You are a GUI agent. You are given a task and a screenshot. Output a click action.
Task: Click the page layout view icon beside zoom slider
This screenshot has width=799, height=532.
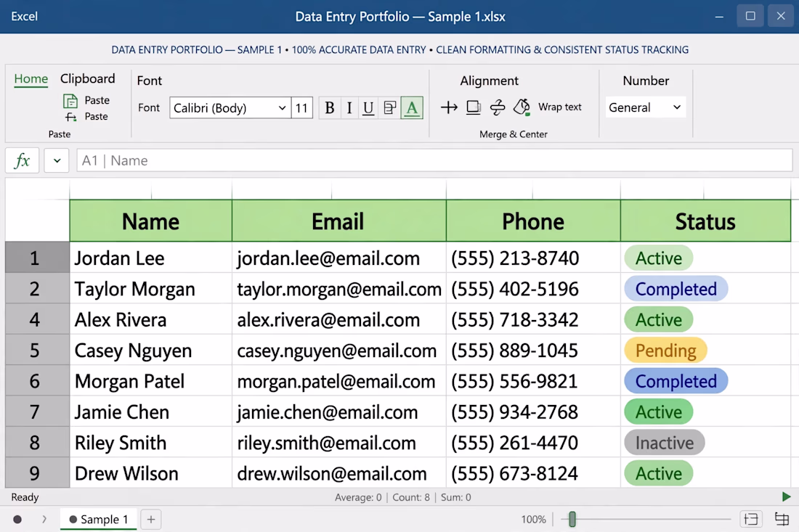click(x=751, y=519)
